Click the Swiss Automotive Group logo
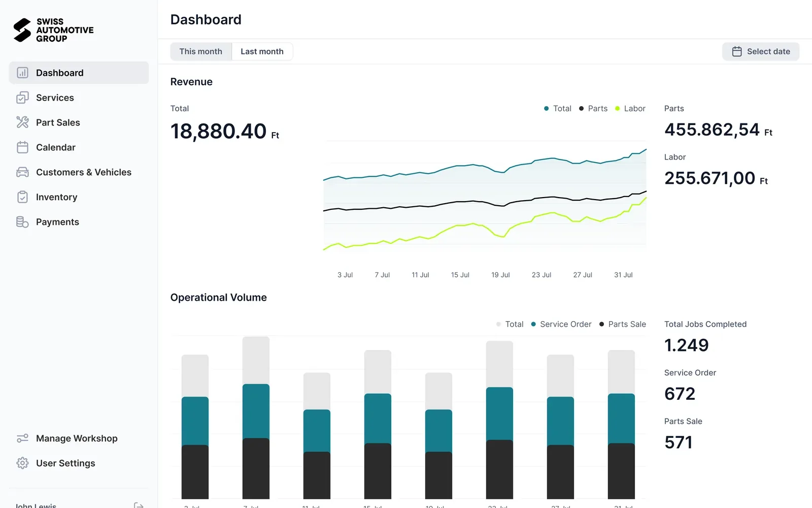This screenshot has width=812, height=508. (53, 30)
